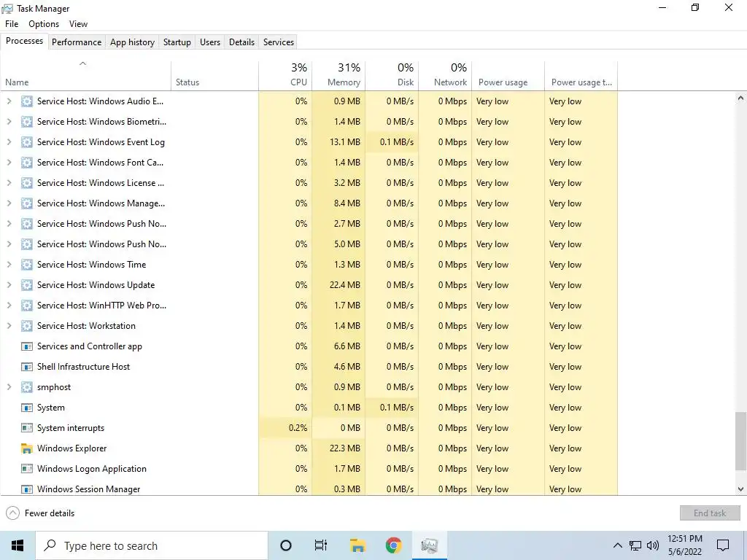This screenshot has height=560, width=747.
Task: Sort by the Status column header
Action: 215,75
